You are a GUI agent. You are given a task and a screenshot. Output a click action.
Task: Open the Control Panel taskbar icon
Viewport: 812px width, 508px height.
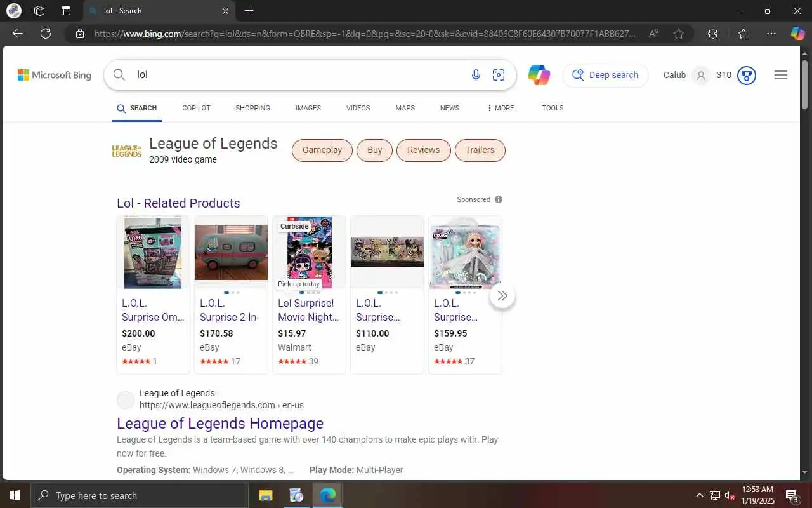click(x=296, y=495)
